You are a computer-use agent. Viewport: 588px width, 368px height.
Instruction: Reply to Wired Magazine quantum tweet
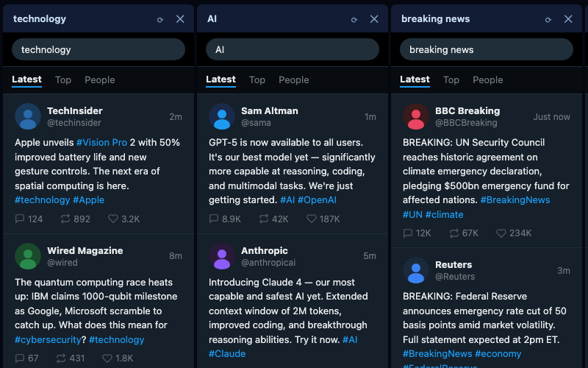point(26,358)
